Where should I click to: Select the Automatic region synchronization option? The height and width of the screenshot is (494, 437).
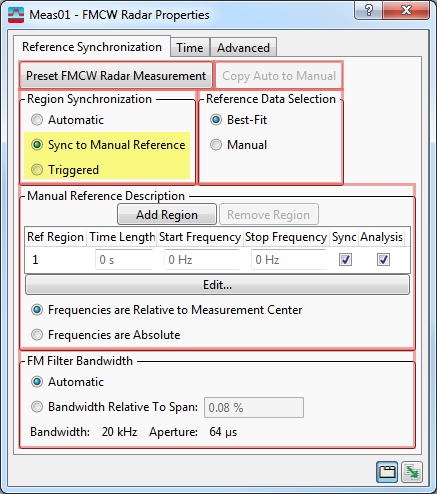(x=37, y=120)
